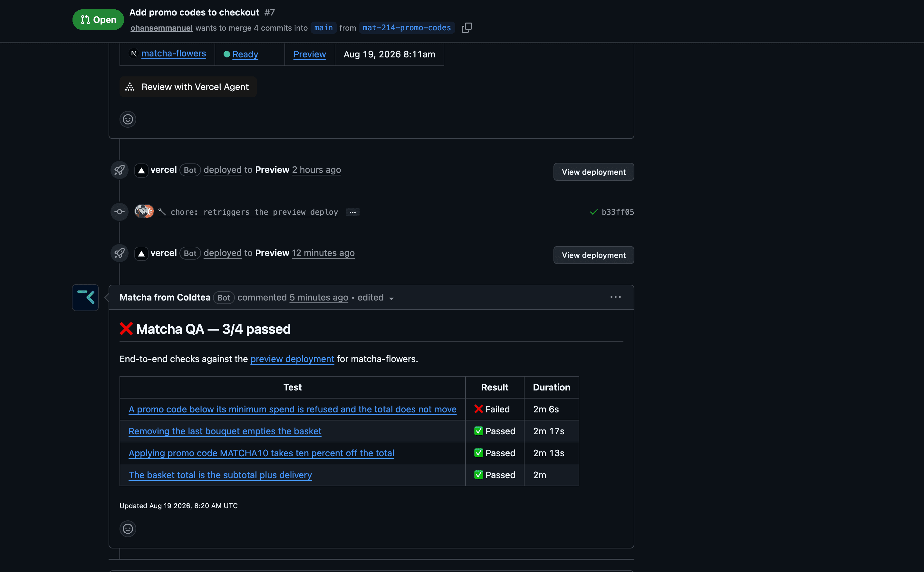This screenshot has height=572, width=924.
Task: Click the Matcha QA — 3/4 passed heading
Action: coord(205,329)
